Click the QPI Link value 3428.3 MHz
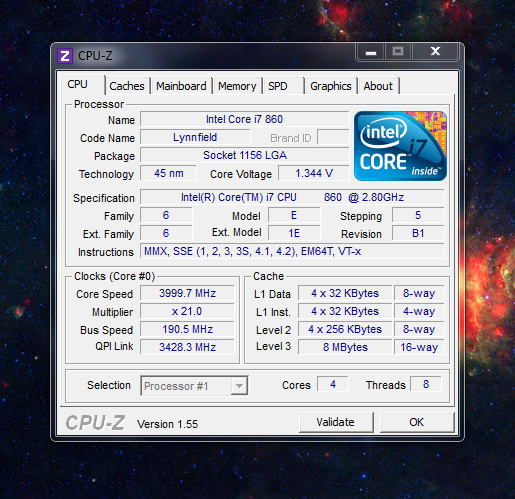The width and height of the screenshot is (515, 499). (187, 347)
